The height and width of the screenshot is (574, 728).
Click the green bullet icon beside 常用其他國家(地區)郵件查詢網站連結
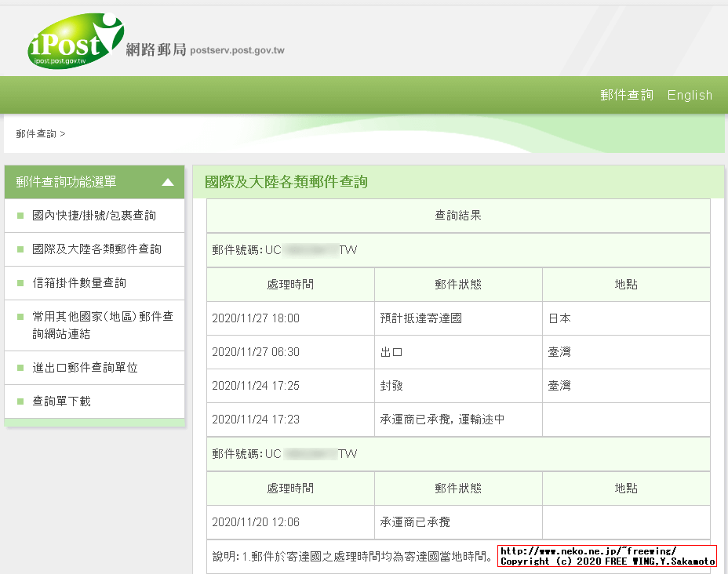[x=19, y=318]
